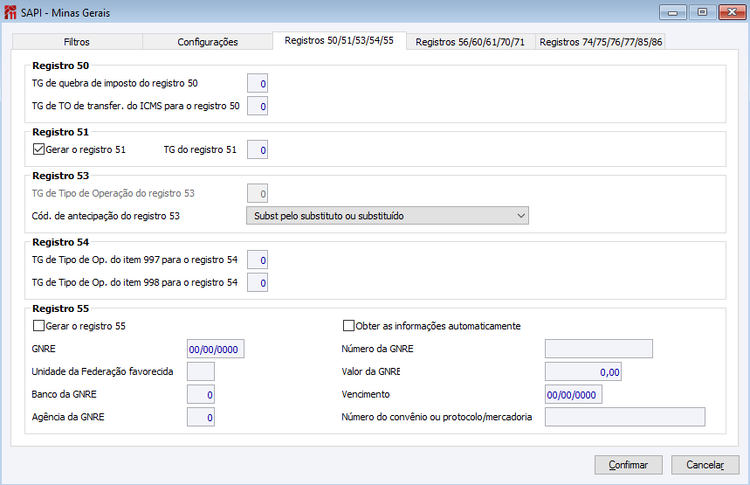Go to the Registros 74/75/76/77/85/86 tab
Screen dimensions: 750x485
click(601, 42)
